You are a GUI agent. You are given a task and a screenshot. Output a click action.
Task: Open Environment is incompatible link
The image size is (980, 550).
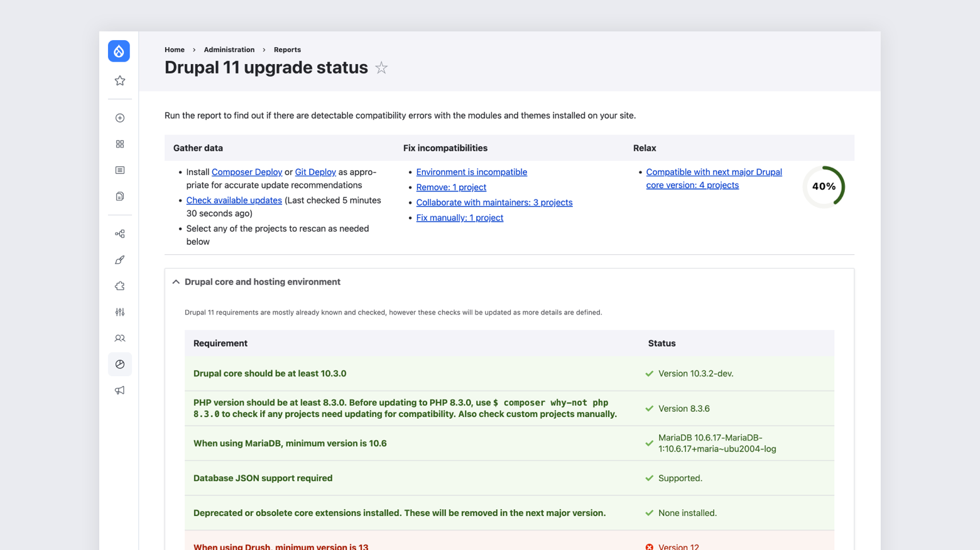[472, 172]
